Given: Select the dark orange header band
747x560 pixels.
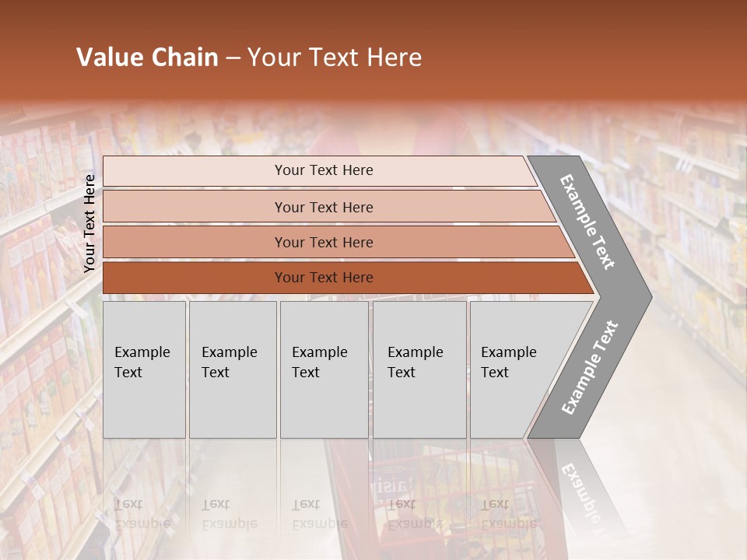Looking at the screenshot, I should (x=373, y=50).
